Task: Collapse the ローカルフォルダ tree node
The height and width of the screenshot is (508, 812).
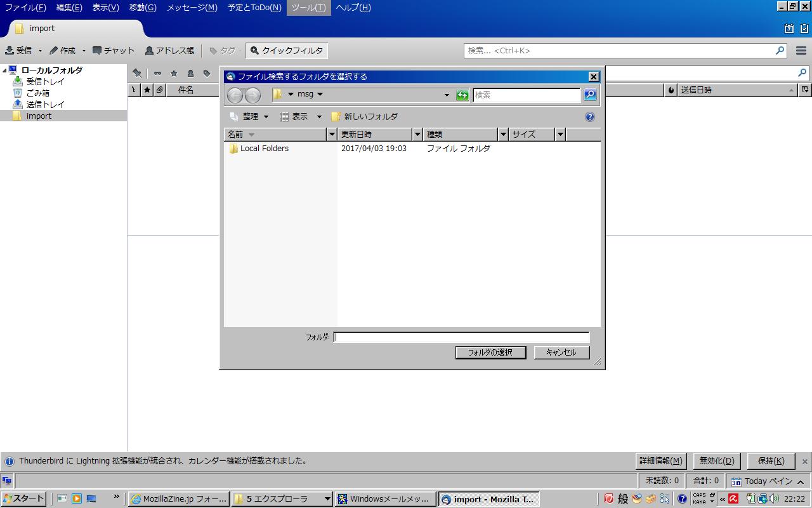Action: coord(4,70)
